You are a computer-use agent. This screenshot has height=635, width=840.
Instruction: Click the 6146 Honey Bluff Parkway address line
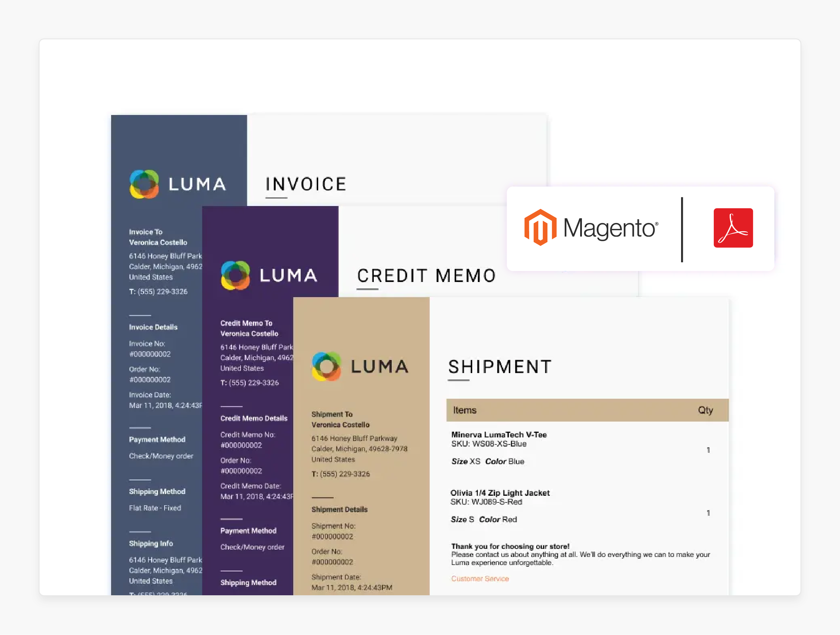tap(354, 438)
